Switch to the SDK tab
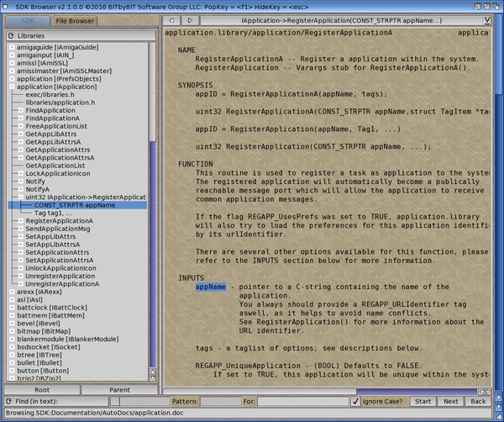This screenshot has width=504, height=422. click(x=27, y=19)
